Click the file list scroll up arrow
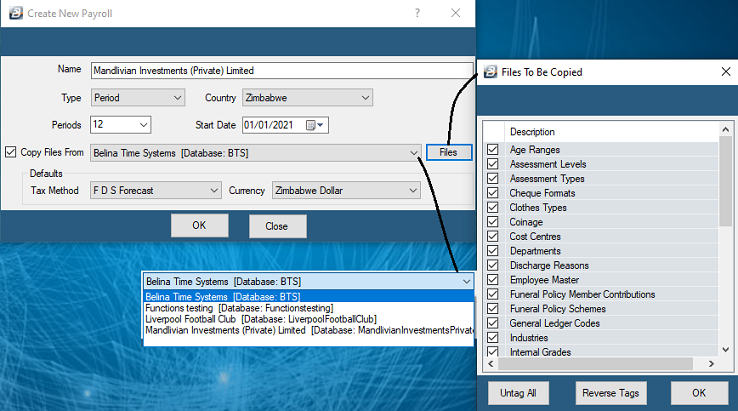The height and width of the screenshot is (411, 738). point(726,129)
